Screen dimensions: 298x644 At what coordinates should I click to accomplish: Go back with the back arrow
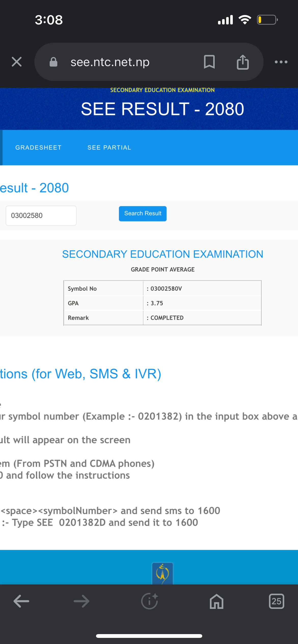pyautogui.click(x=21, y=601)
